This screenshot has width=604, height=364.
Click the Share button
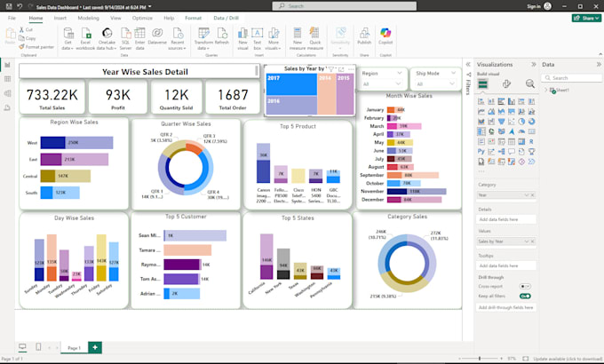tap(586, 18)
